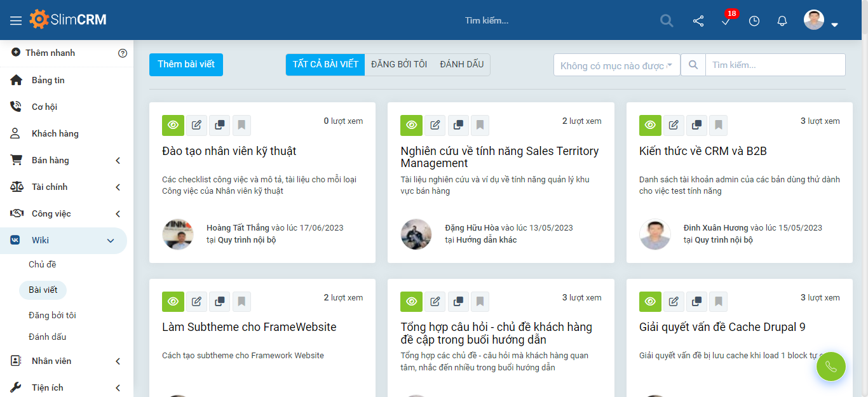Switch to the "ĐÁNH DẤU" tab
The height and width of the screenshot is (397, 868).
(461, 64)
